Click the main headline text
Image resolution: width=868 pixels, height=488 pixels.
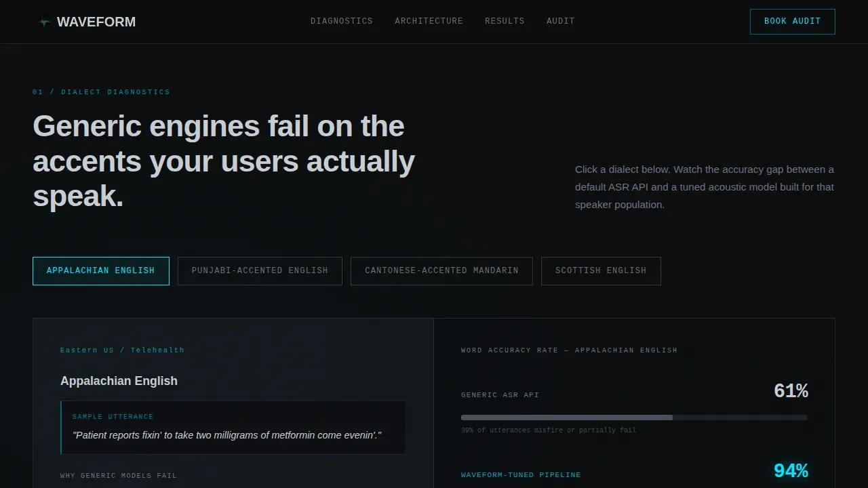tap(224, 161)
